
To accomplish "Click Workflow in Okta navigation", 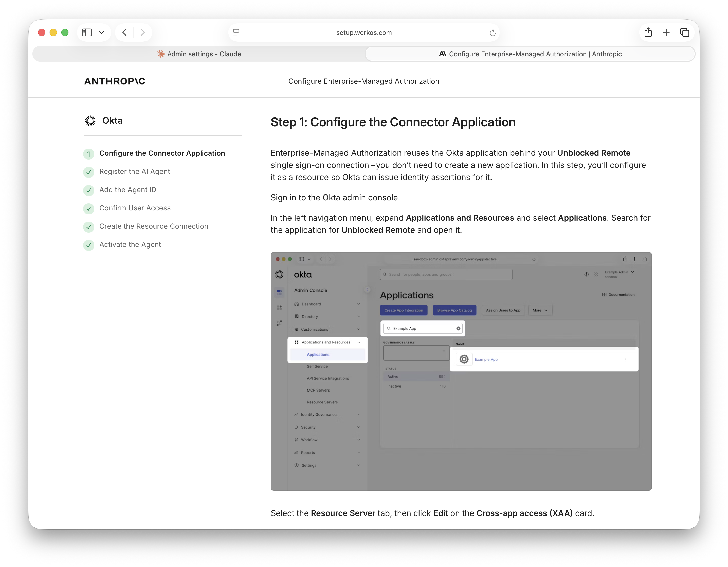I will click(x=309, y=440).
